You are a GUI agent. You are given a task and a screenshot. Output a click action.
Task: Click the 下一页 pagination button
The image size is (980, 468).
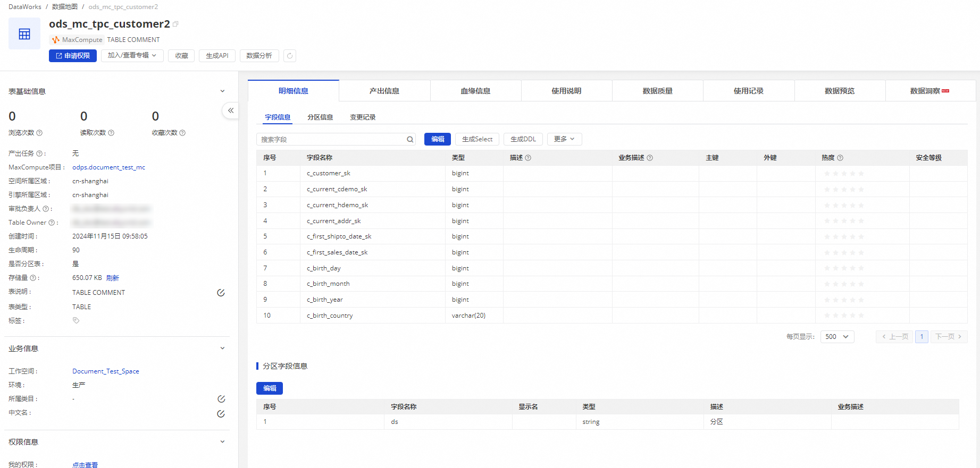pos(949,337)
